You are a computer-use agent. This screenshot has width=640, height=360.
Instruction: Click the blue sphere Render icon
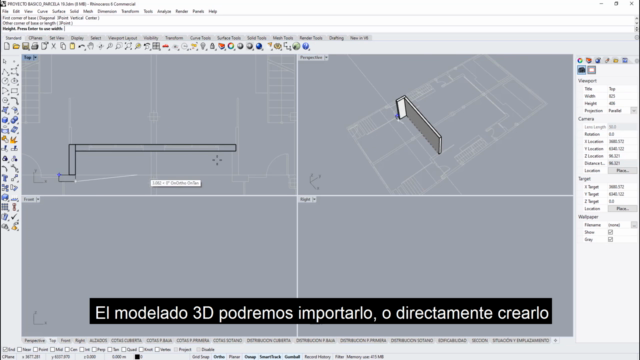click(259, 47)
